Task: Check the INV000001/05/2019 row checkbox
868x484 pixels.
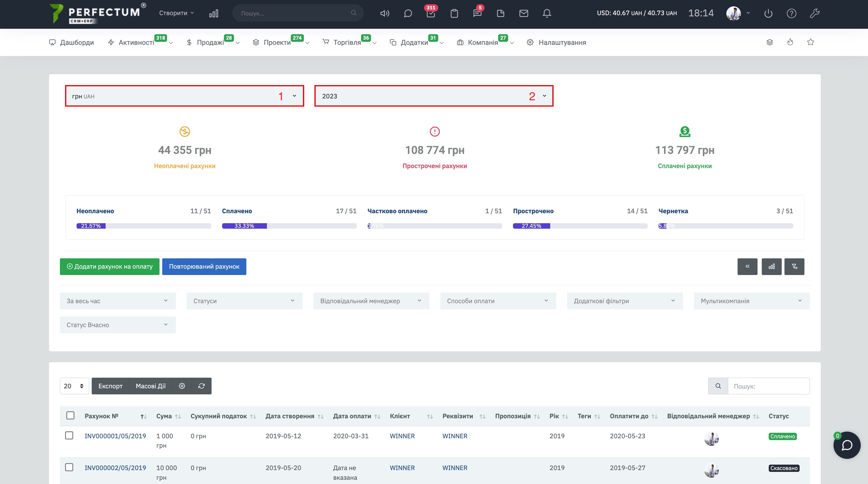Action: [x=69, y=436]
